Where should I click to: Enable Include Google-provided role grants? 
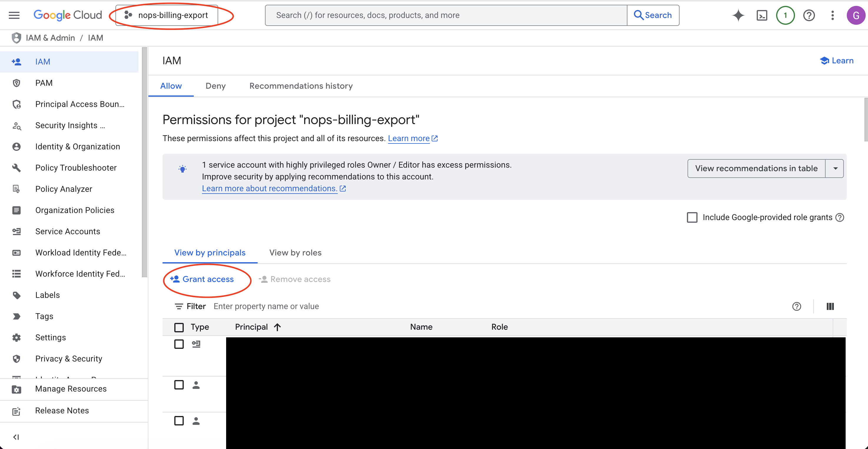[692, 217]
